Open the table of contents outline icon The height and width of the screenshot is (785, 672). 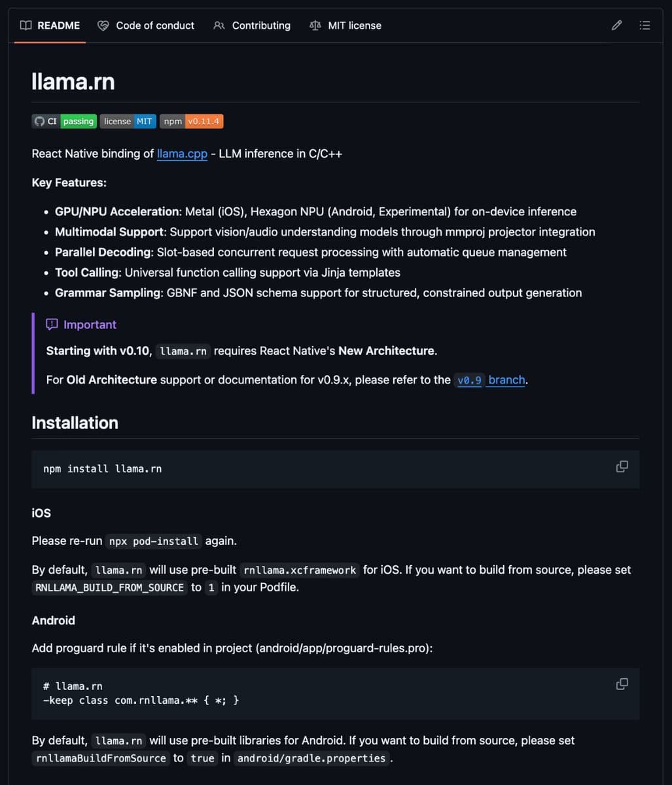[645, 26]
